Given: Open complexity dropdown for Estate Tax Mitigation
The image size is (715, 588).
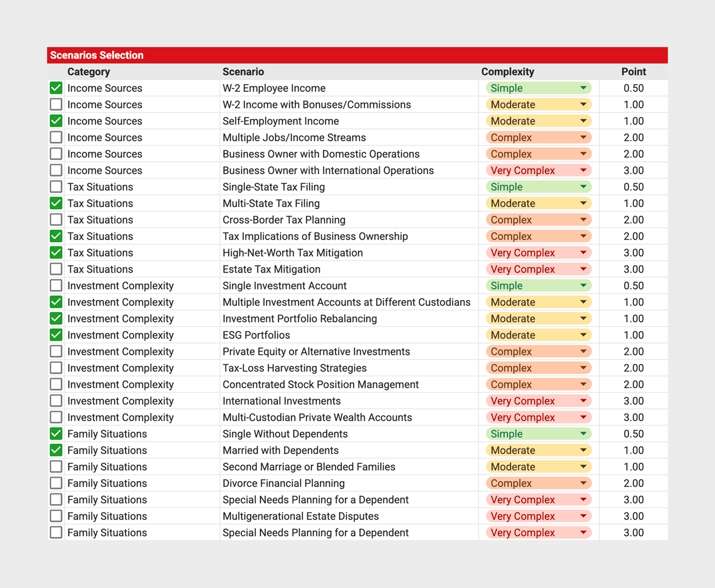Looking at the screenshot, I should [x=539, y=269].
